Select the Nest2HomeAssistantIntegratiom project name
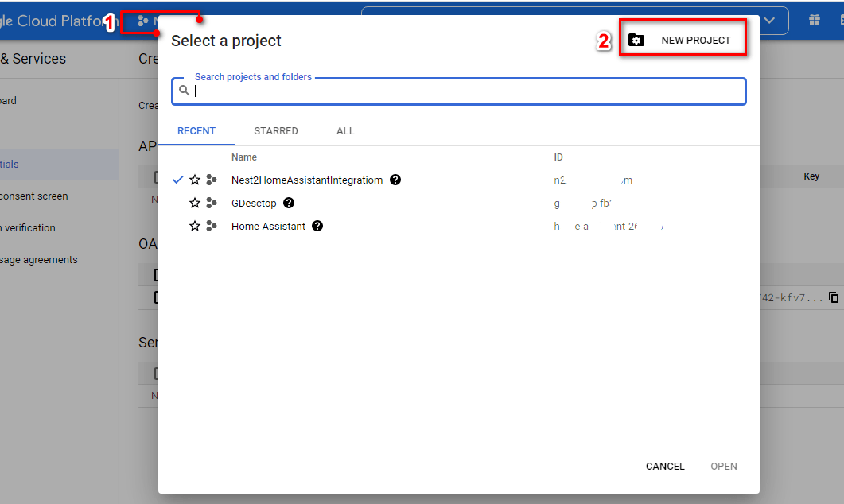844x504 pixels. point(307,180)
